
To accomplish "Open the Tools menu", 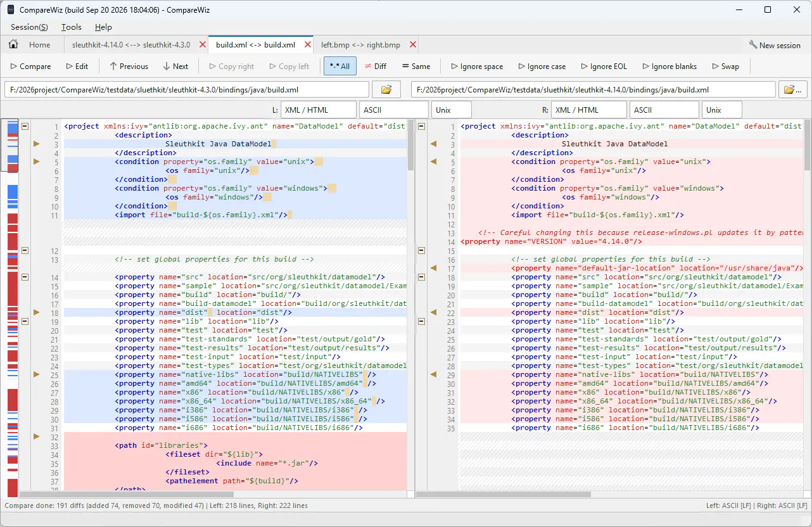I will click(72, 27).
